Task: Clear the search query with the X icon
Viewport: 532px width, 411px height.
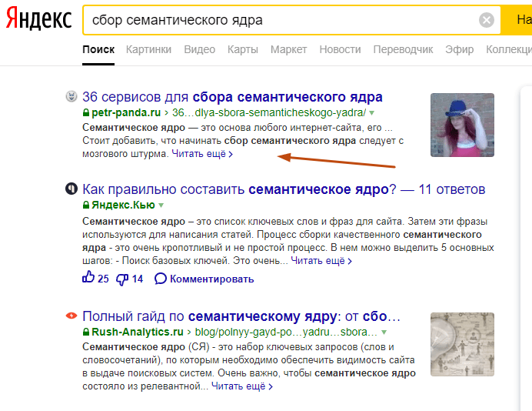Action: pyautogui.click(x=487, y=20)
